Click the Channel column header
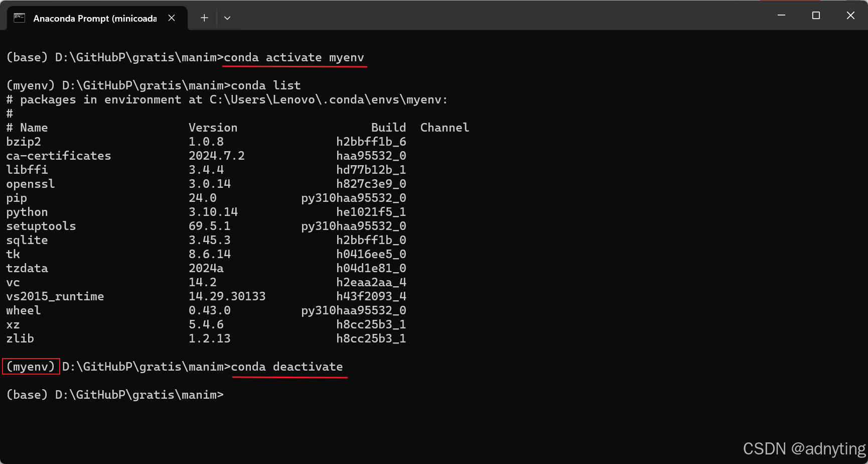Screen dimensions: 868x464 point(445,128)
